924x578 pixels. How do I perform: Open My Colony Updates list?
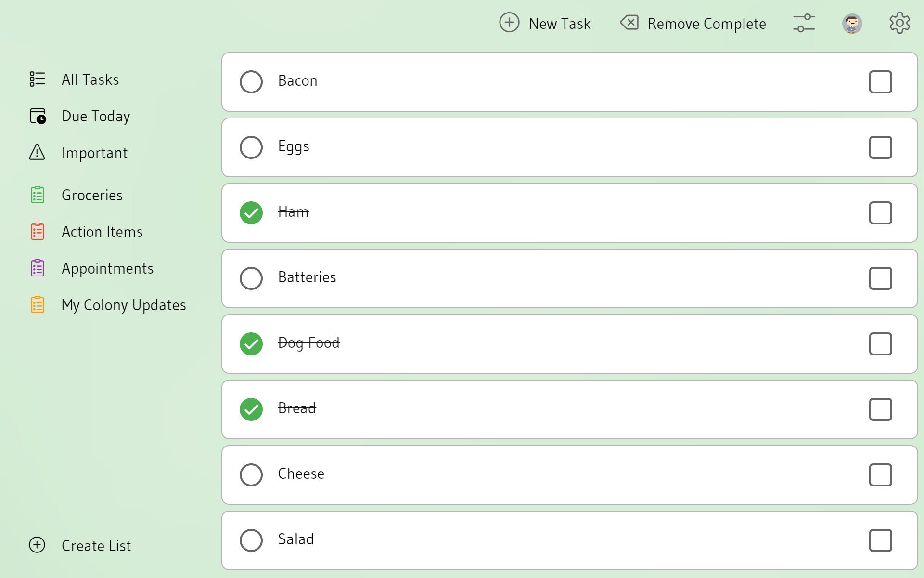(124, 305)
